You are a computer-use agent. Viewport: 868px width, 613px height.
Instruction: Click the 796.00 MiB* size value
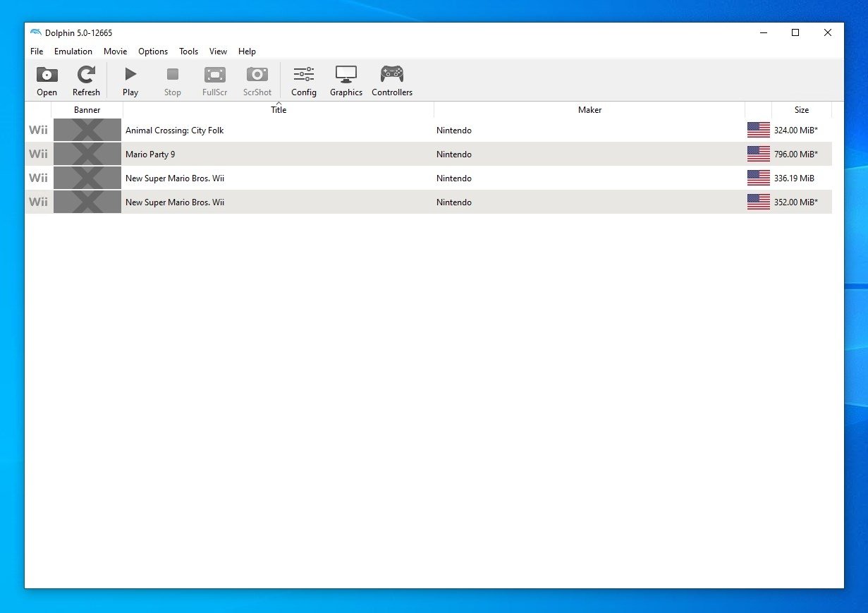pos(796,154)
